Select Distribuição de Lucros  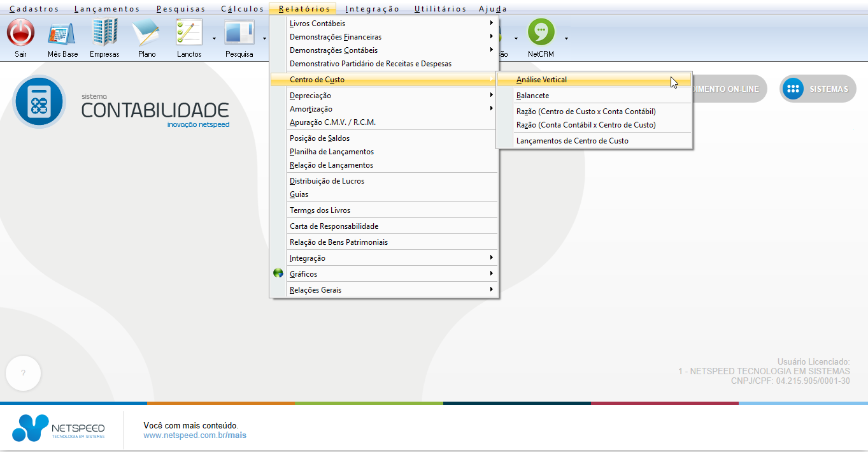pyautogui.click(x=384, y=181)
